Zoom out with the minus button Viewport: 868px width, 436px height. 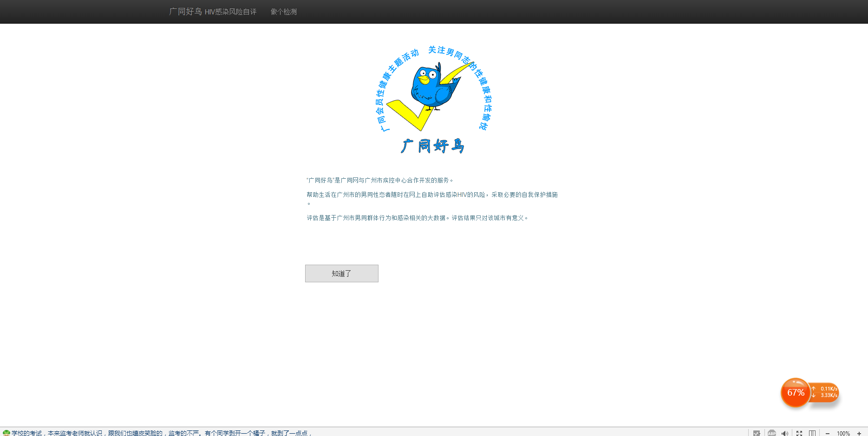click(828, 433)
